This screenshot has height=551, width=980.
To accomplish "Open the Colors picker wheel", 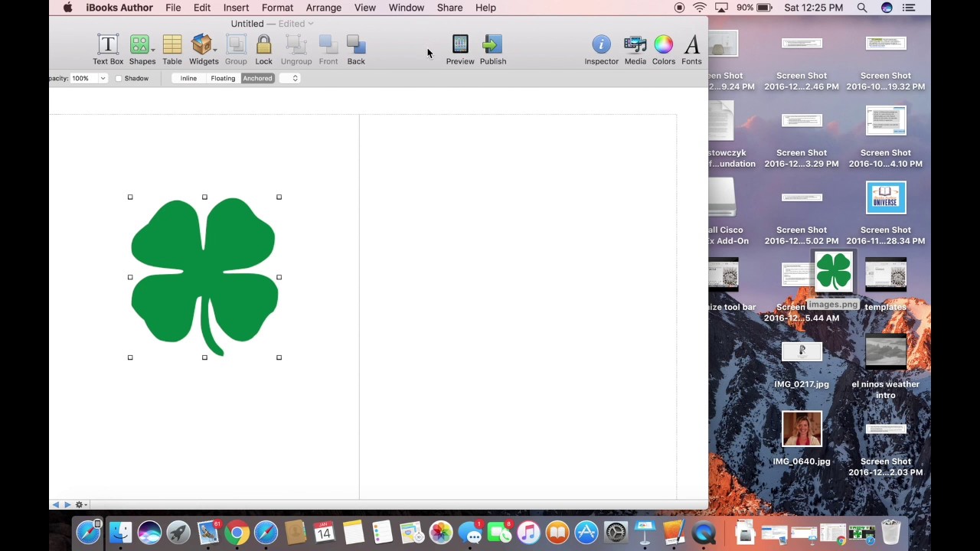I will click(x=664, y=49).
